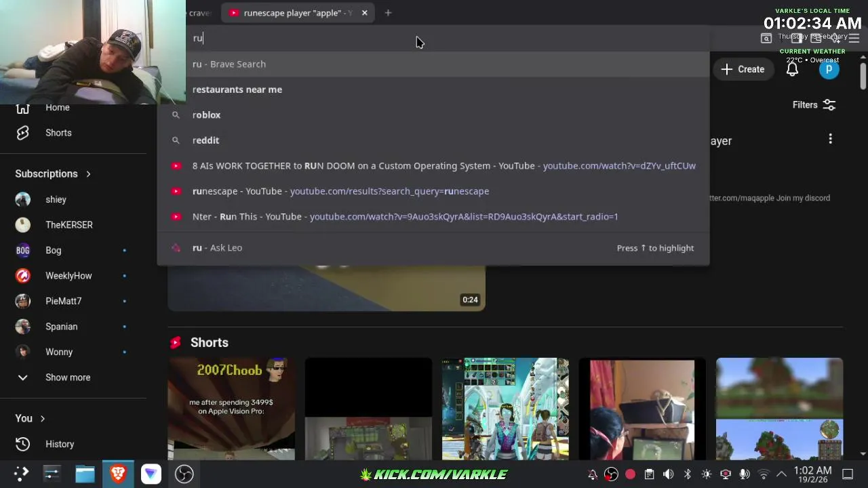Open the tray volume control

pyautogui.click(x=668, y=474)
